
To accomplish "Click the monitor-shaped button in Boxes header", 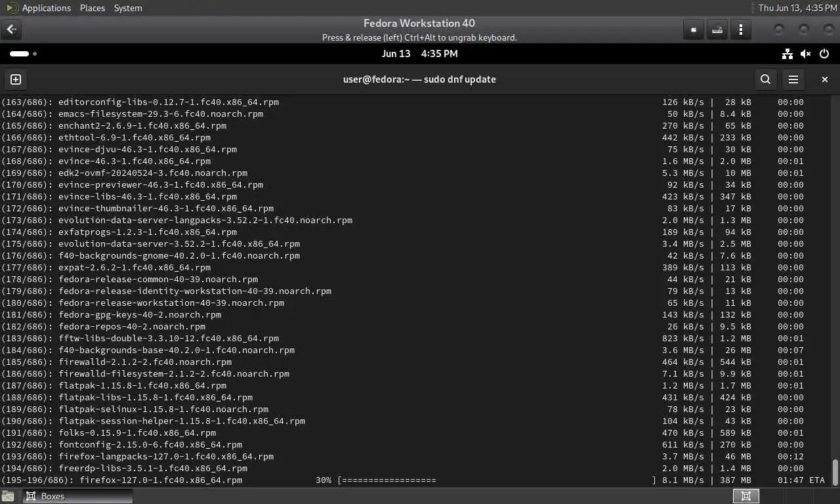I will (x=694, y=30).
